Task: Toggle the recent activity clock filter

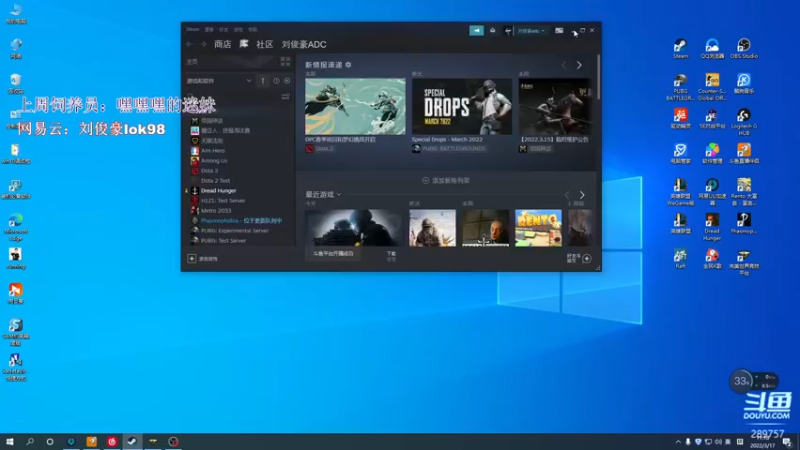Action: click(x=276, y=81)
